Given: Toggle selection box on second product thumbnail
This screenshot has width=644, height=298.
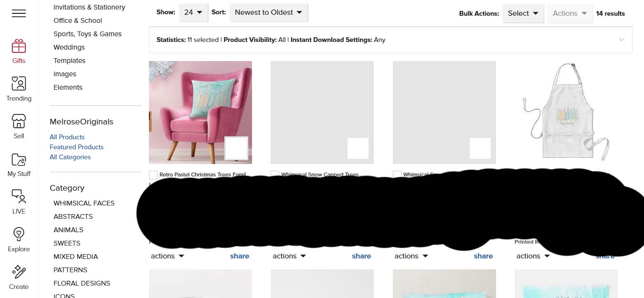Looking at the screenshot, I should (x=358, y=148).
